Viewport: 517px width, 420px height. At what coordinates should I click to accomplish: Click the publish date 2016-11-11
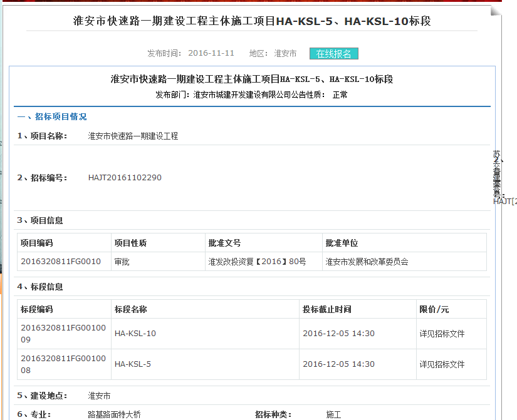pos(211,54)
